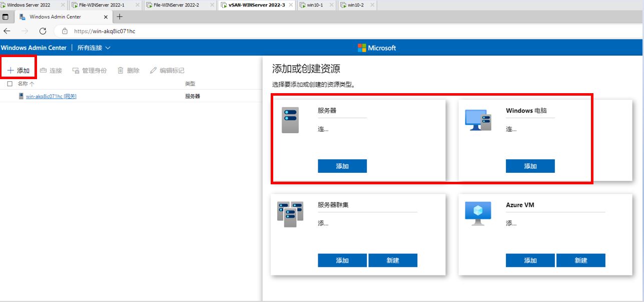Click the 添加 plus icon in the toolbar

coord(11,70)
